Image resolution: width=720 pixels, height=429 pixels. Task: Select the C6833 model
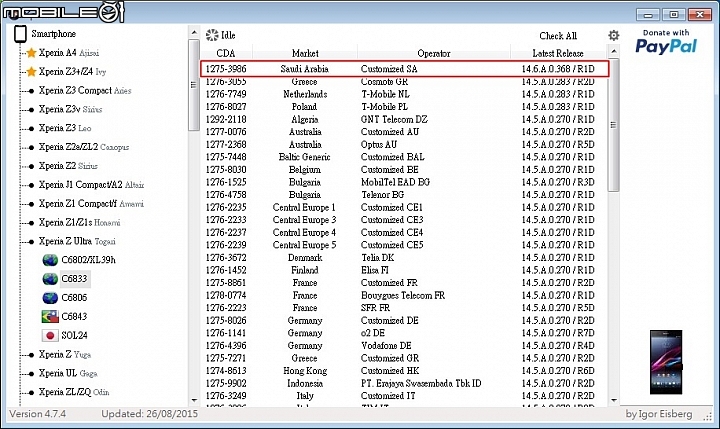click(x=74, y=279)
